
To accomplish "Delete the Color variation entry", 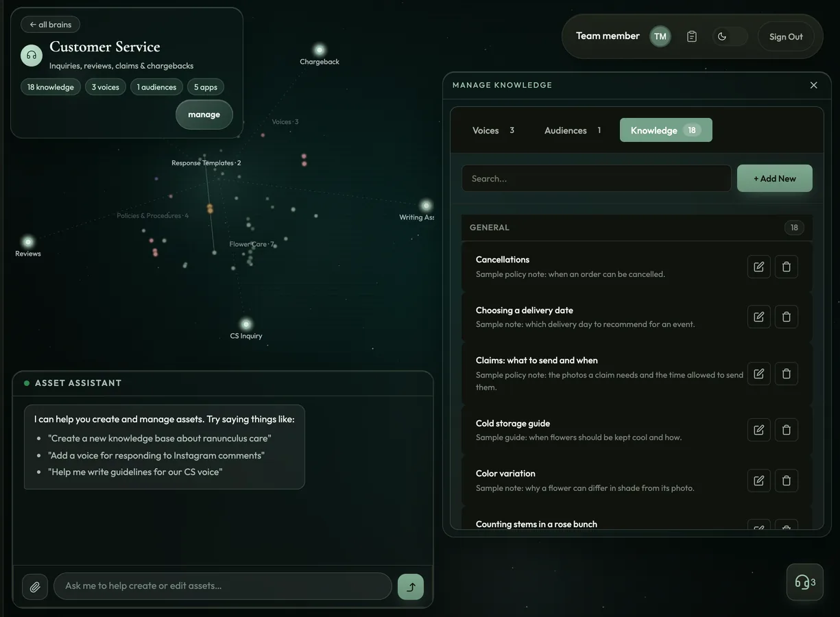I will coord(787,481).
